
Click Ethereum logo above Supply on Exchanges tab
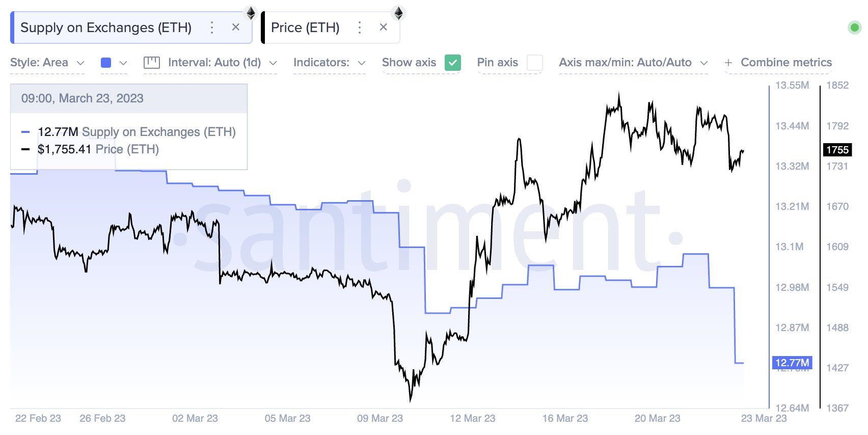251,13
